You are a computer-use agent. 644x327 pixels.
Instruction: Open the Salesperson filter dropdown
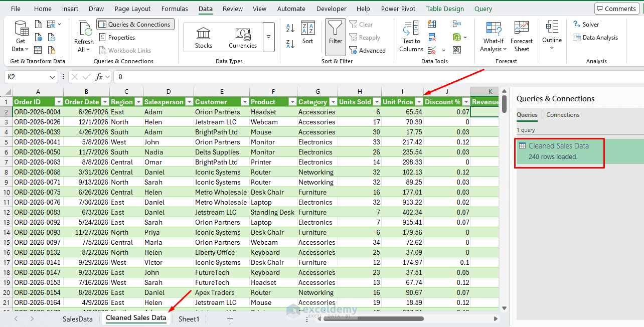click(x=189, y=102)
